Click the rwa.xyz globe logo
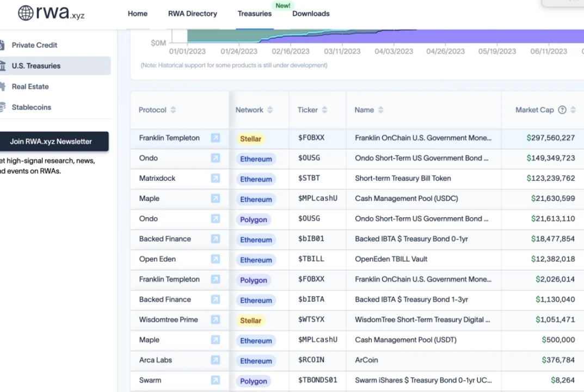This screenshot has height=392, width=584. 26,13
